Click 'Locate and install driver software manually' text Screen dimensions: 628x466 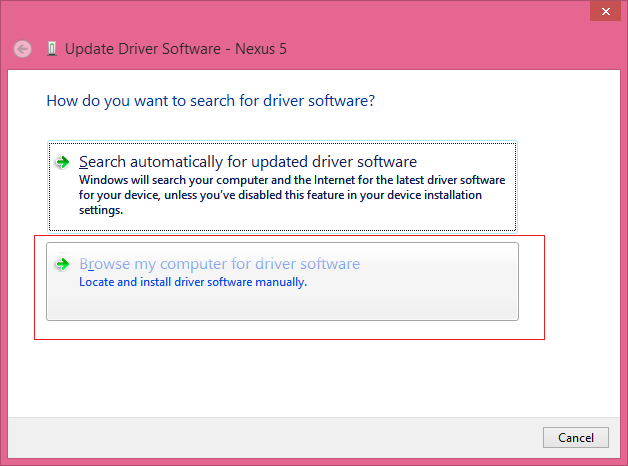point(192,282)
